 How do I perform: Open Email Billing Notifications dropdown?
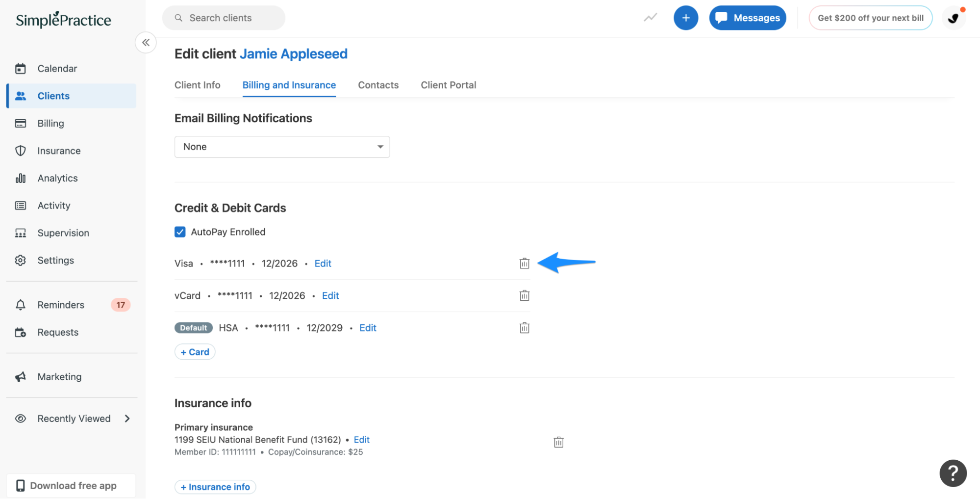[282, 147]
